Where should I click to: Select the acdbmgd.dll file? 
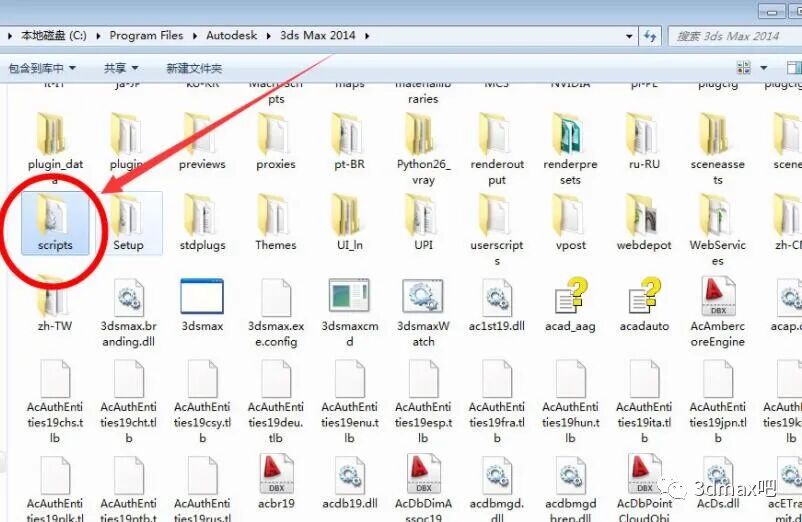point(497,488)
